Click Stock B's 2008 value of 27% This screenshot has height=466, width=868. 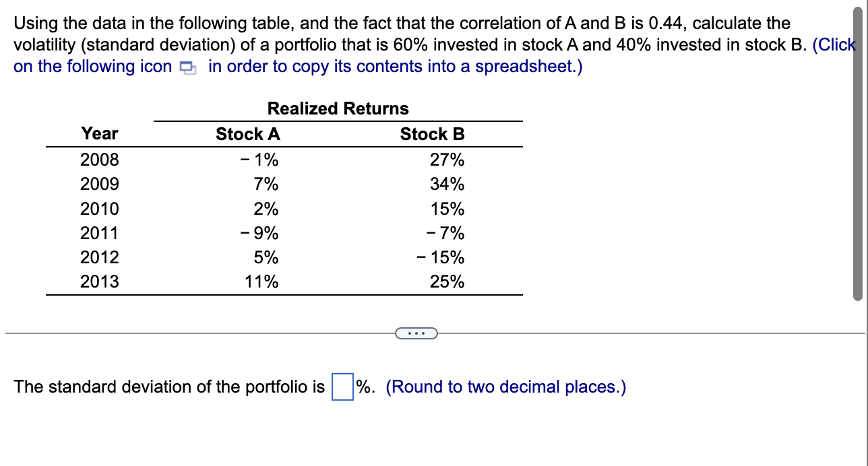(447, 160)
